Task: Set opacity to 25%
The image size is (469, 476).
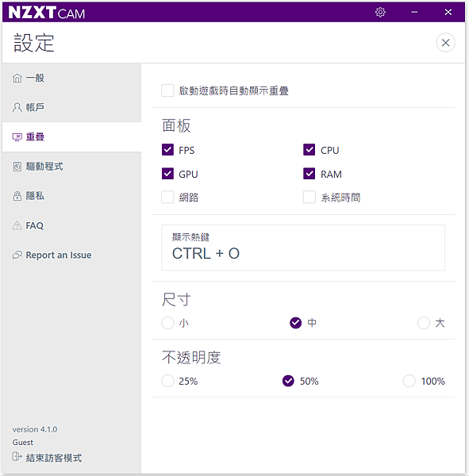Action: (x=167, y=381)
